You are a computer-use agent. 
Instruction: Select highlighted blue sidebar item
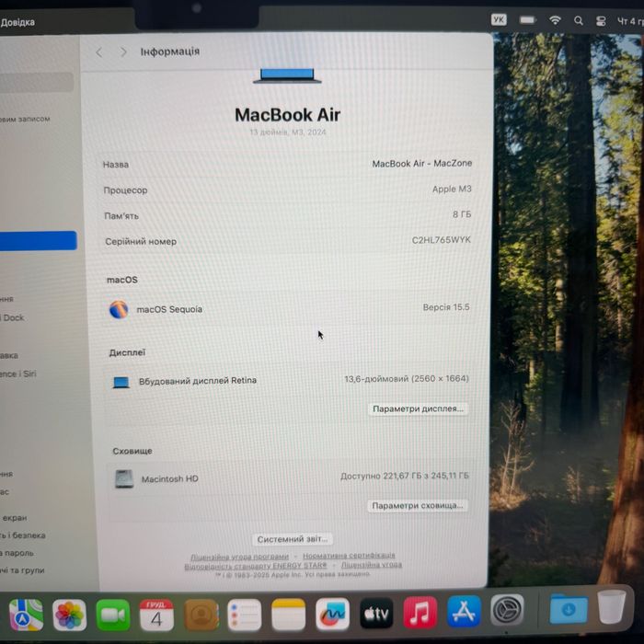39,240
